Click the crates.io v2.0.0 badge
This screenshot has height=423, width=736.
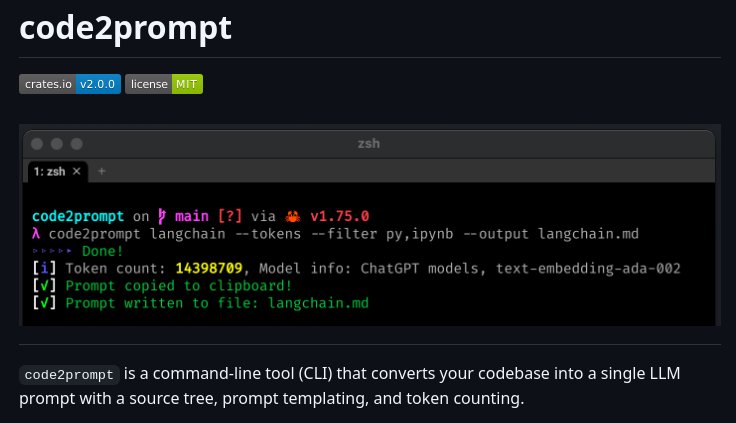70,84
